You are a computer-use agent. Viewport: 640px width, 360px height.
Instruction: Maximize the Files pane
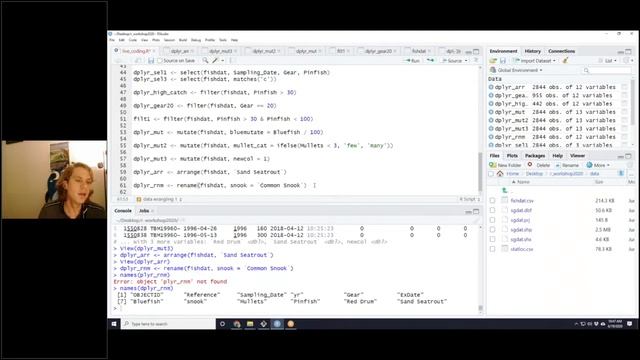[628, 156]
